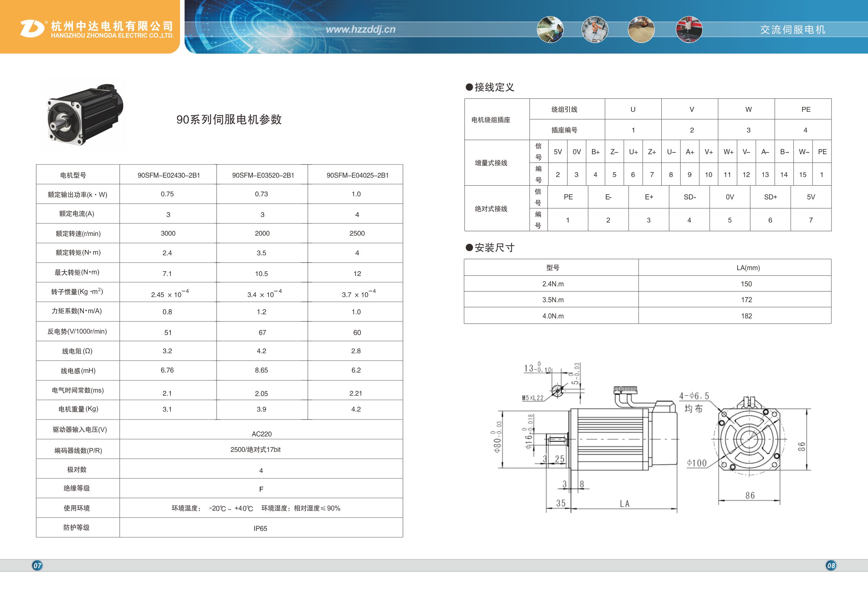Click the 交流伺服电机 header title
This screenshot has width=868, height=593.
click(x=792, y=30)
